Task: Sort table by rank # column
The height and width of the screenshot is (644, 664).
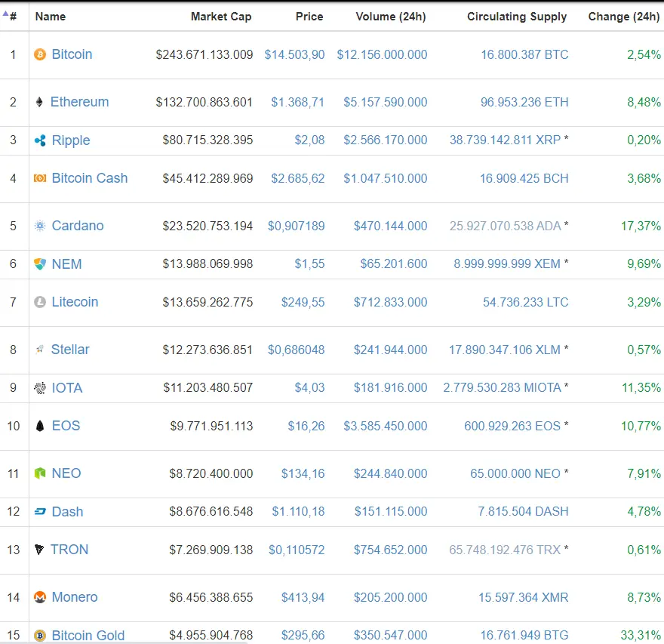Action: point(13,17)
